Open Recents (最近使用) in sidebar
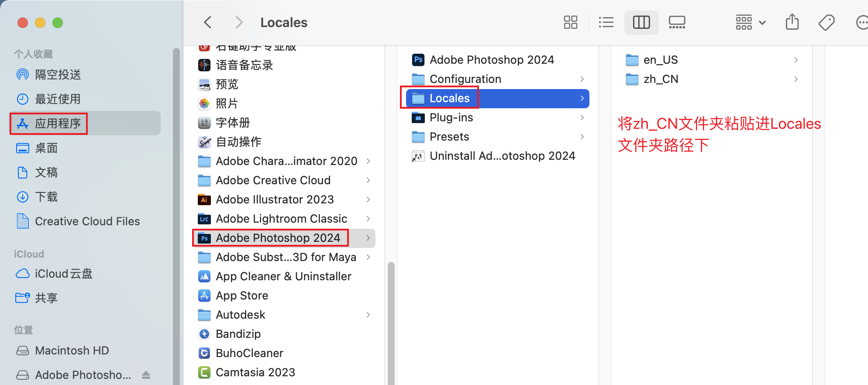The image size is (868, 385). (x=85, y=99)
